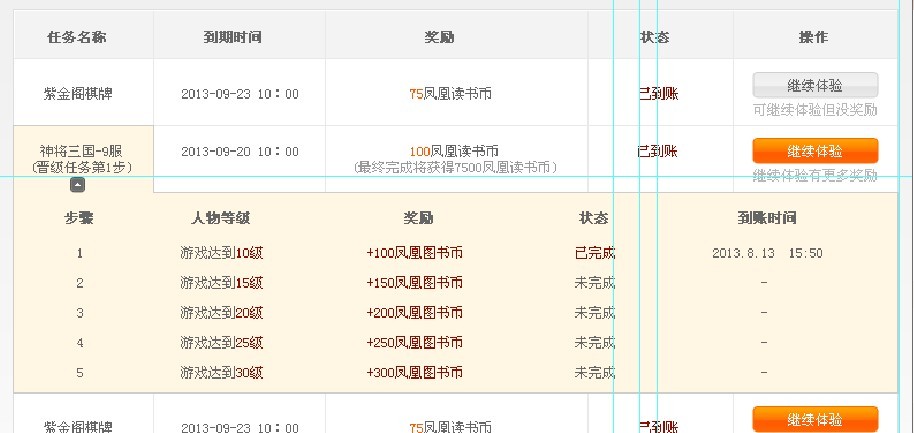Select the arrival time 2013.8.13 15:50
The width and height of the screenshot is (914, 433).
click(x=767, y=253)
